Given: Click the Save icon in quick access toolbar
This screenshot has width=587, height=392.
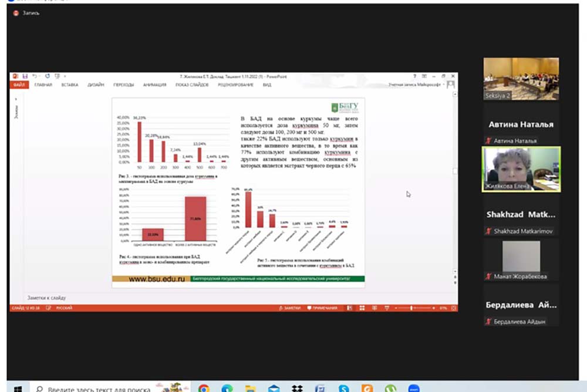Looking at the screenshot, I should (x=25, y=76).
